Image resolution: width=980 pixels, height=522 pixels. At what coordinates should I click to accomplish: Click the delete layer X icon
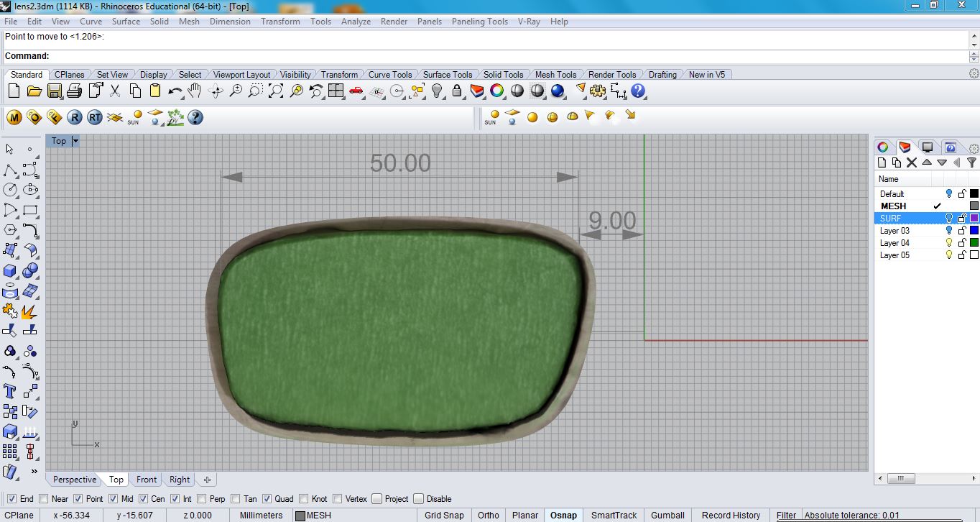911,162
